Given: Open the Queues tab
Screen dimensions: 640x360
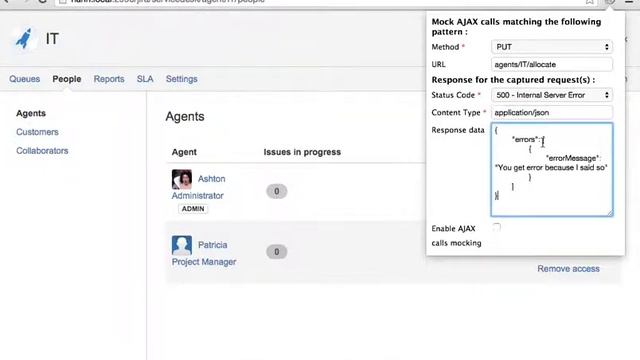Looking at the screenshot, I should pyautogui.click(x=24, y=79).
